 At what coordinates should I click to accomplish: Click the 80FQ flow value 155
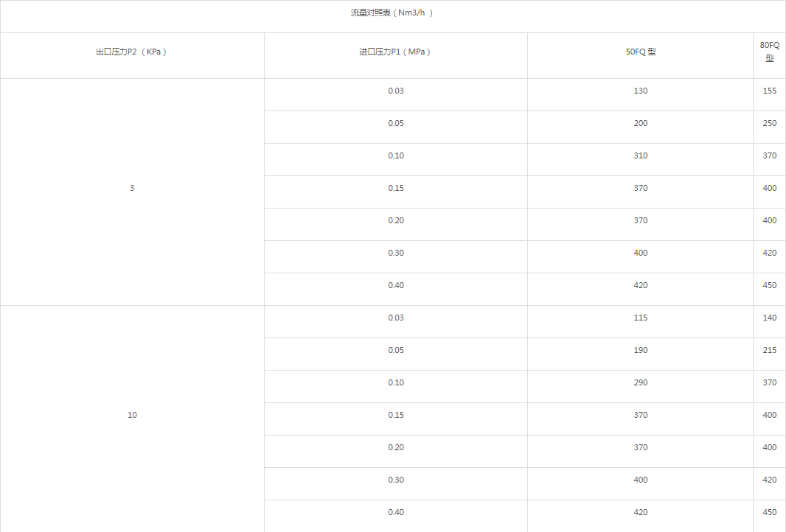tap(769, 91)
